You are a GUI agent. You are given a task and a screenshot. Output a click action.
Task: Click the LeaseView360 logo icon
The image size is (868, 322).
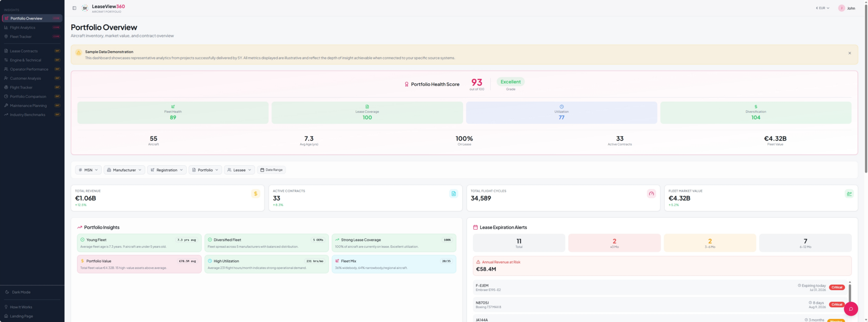click(x=85, y=8)
